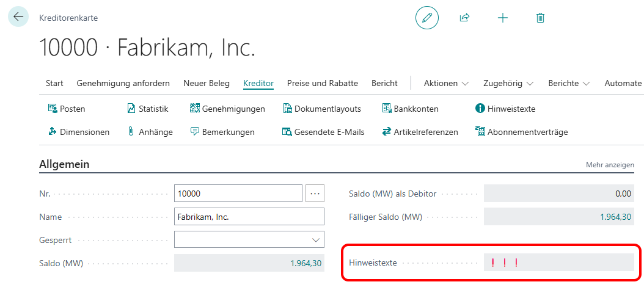Expand the Berichte menu
644x290 pixels.
[569, 83]
